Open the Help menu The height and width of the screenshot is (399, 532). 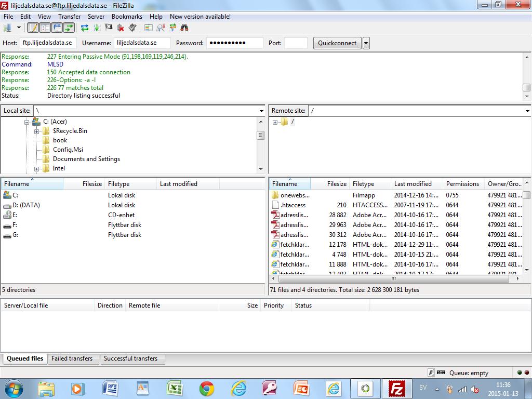click(x=156, y=16)
